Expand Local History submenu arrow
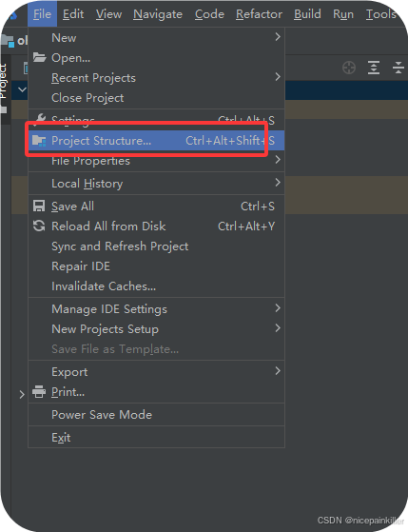Image resolution: width=408 pixels, height=532 pixels. click(278, 183)
